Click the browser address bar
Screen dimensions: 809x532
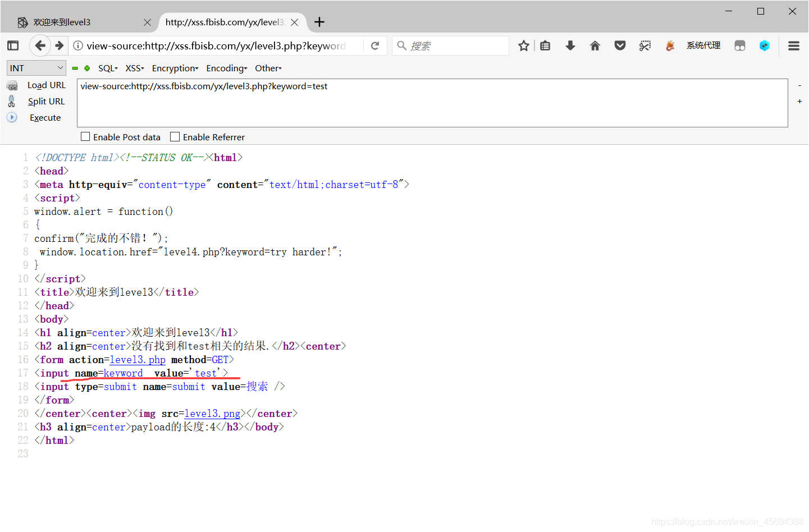click(x=216, y=45)
